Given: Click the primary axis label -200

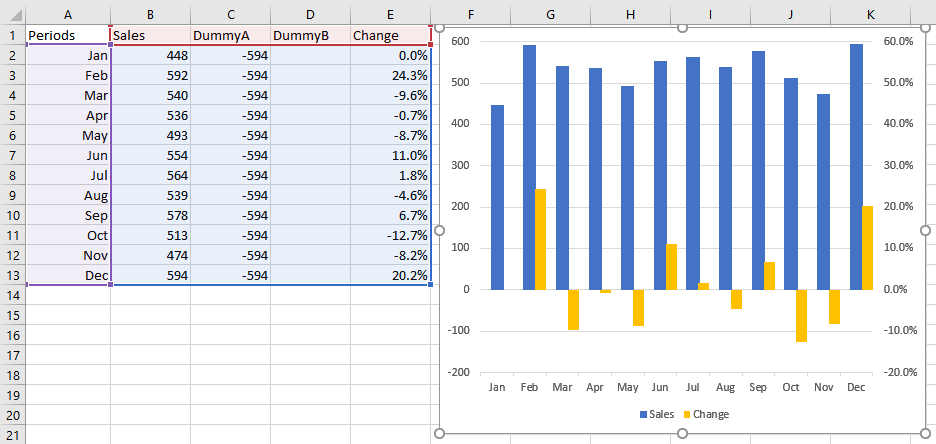Looking at the screenshot, I should [x=457, y=372].
